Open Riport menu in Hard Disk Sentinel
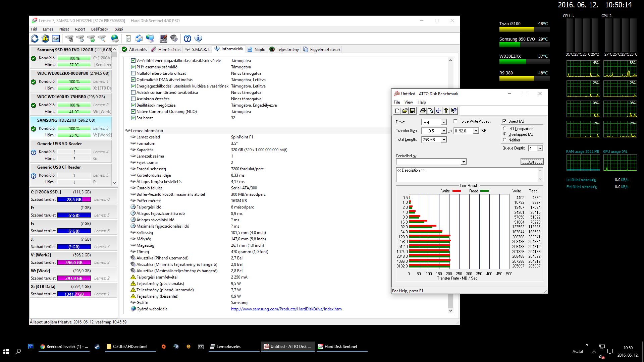Image resolution: width=644 pixels, height=362 pixels. tap(80, 29)
